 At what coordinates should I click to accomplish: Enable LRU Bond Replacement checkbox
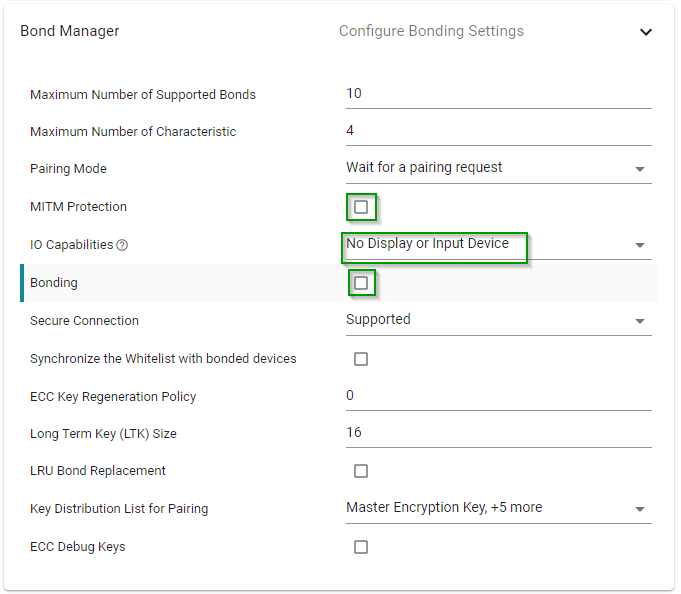361,471
